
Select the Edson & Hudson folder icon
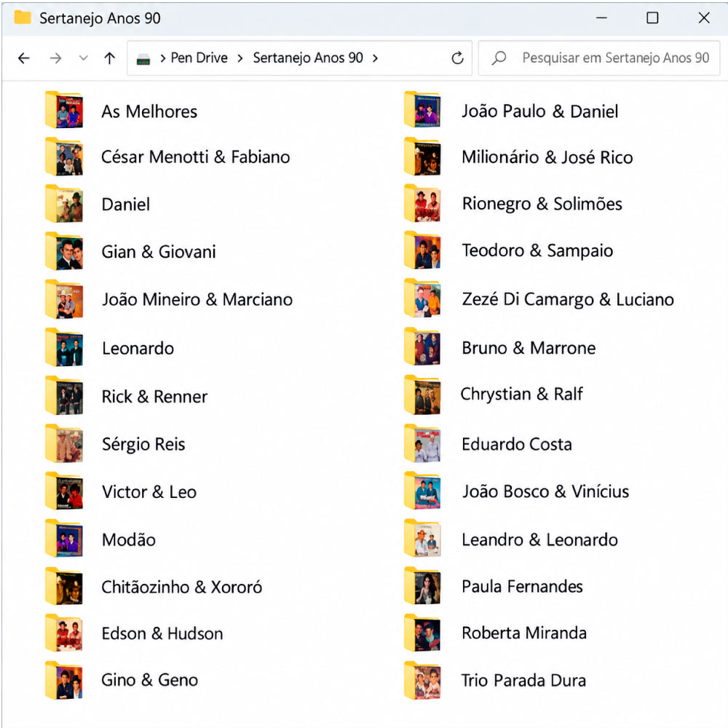[x=64, y=633]
